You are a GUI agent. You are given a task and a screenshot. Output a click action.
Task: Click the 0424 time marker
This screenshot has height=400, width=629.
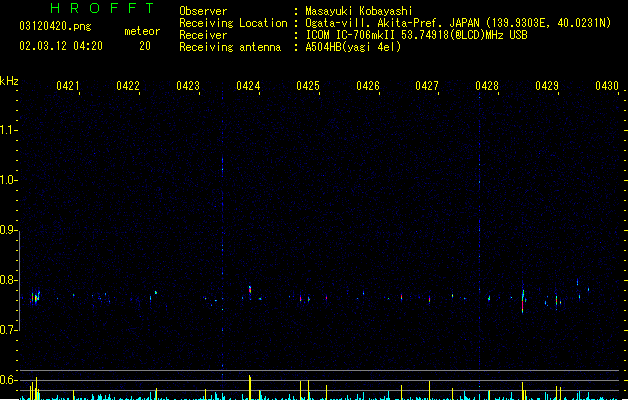(248, 86)
